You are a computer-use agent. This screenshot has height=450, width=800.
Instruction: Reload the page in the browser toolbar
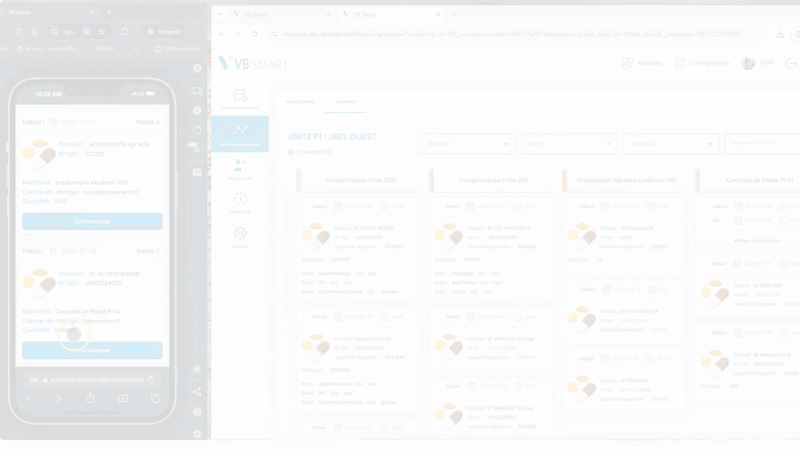coord(255,34)
